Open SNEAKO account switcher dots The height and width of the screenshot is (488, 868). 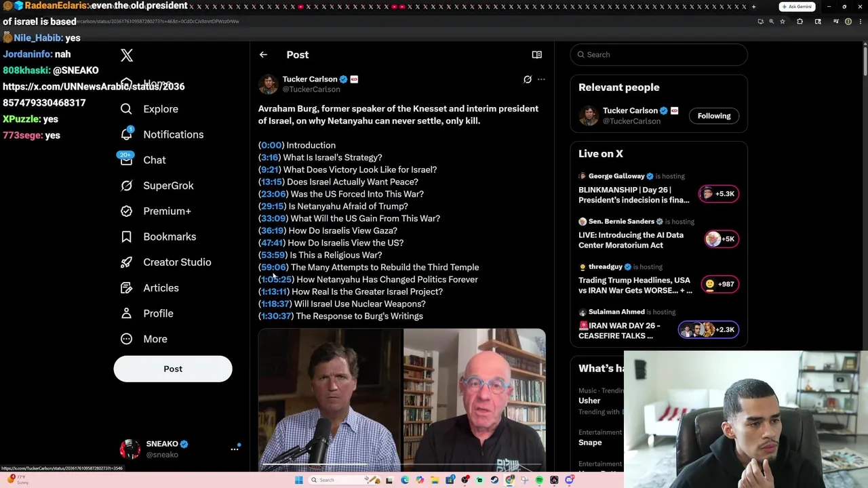(235, 449)
